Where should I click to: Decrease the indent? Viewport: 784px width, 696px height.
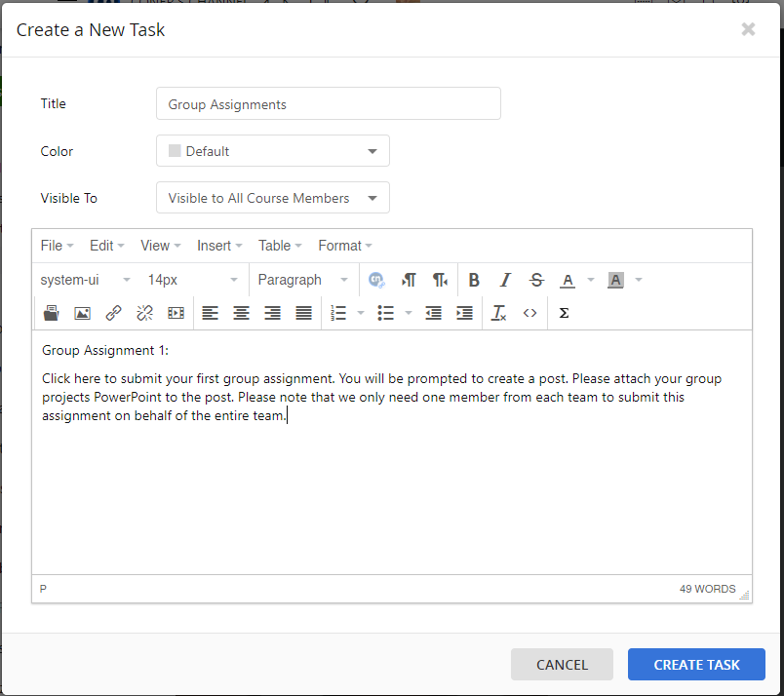(433, 313)
